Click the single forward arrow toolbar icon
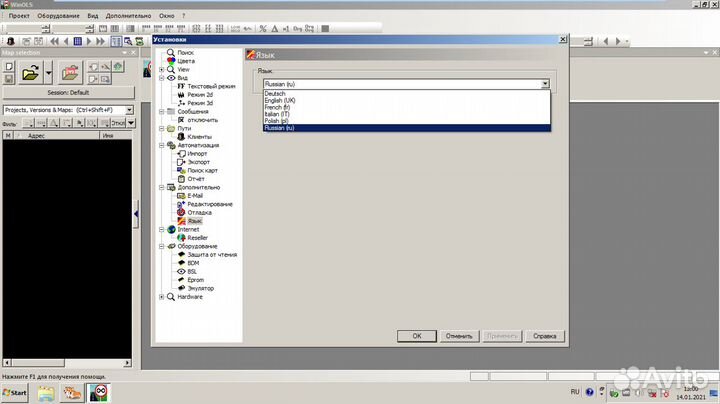Image resolution: width=720 pixels, height=404 pixels. (x=89, y=41)
